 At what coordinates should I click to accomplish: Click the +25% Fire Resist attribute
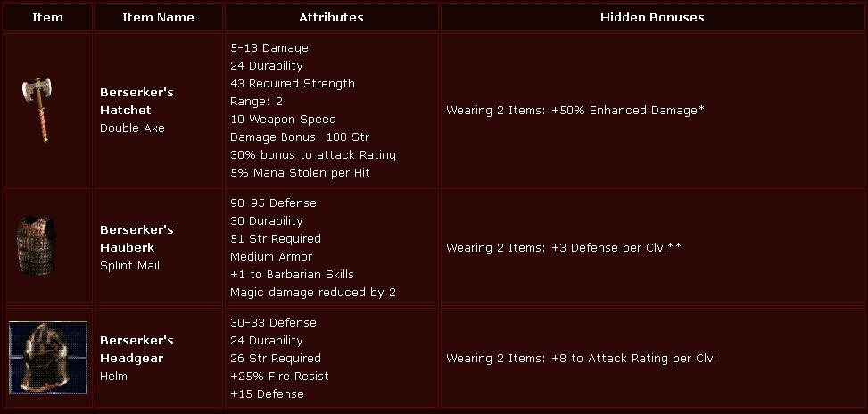(279, 377)
